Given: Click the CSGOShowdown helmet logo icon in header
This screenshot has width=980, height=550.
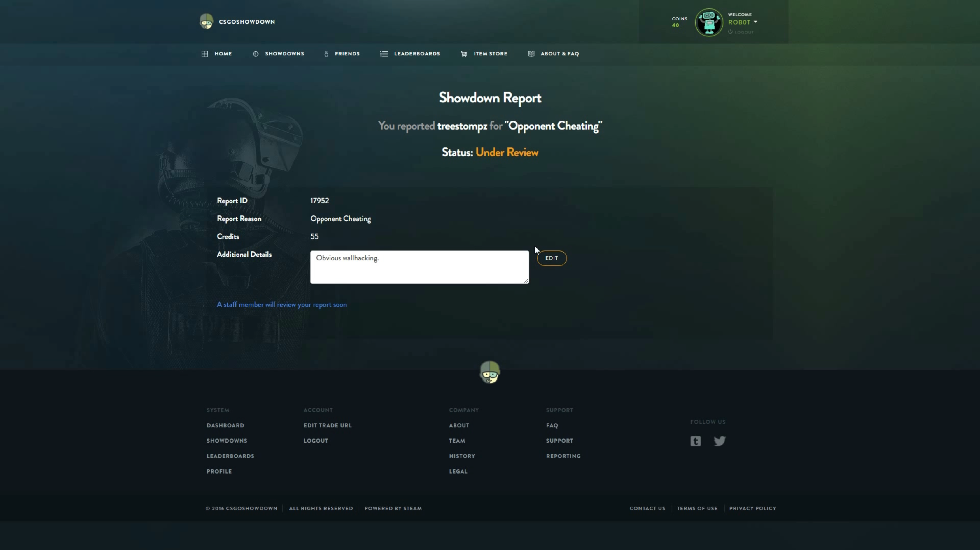Looking at the screenshot, I should coord(206,21).
